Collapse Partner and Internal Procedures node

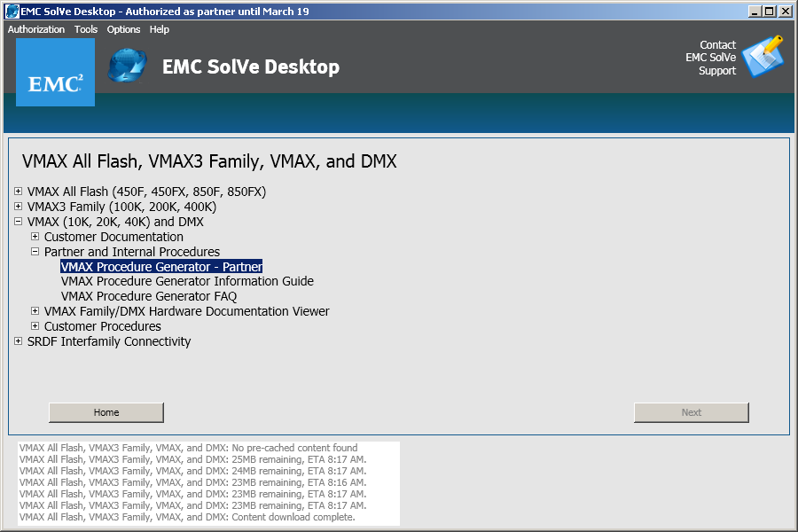(x=35, y=252)
